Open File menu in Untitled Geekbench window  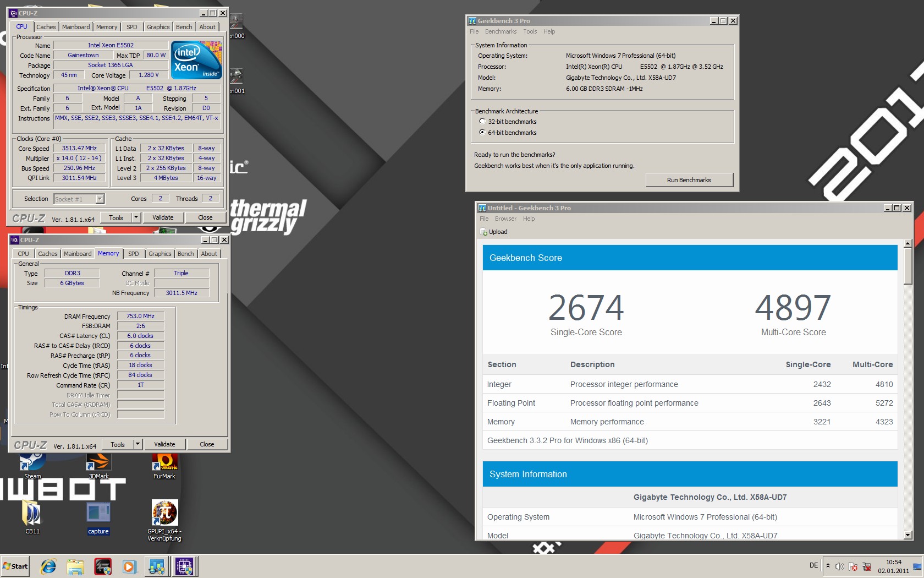[x=484, y=219]
